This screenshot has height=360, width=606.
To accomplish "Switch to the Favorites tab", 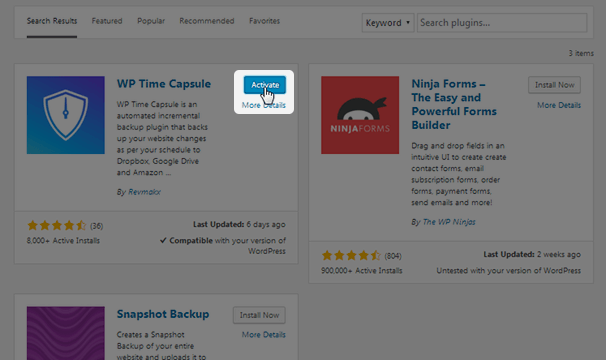I will pyautogui.click(x=264, y=21).
